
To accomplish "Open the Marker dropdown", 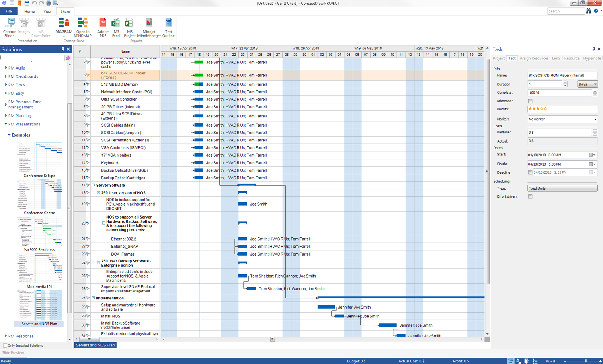I will coord(562,119).
